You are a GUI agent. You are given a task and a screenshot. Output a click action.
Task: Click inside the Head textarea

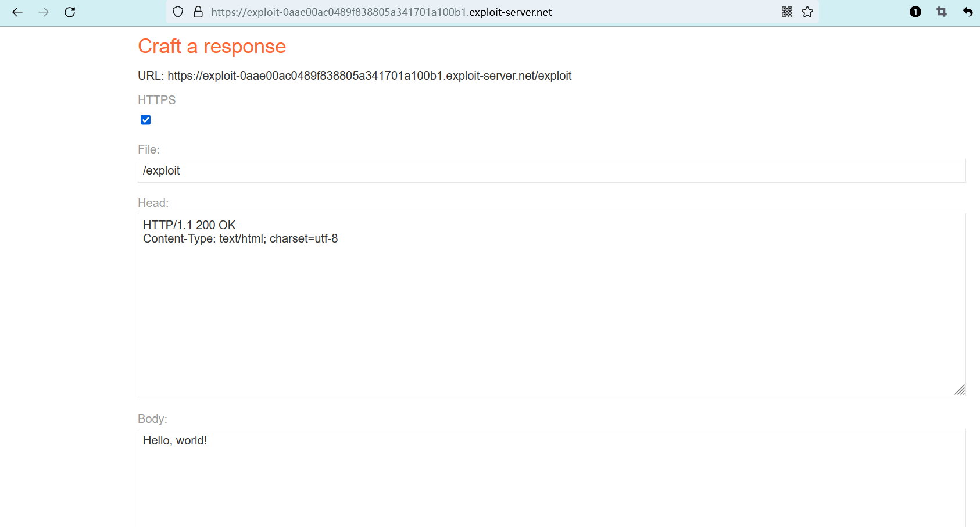tap(552, 304)
